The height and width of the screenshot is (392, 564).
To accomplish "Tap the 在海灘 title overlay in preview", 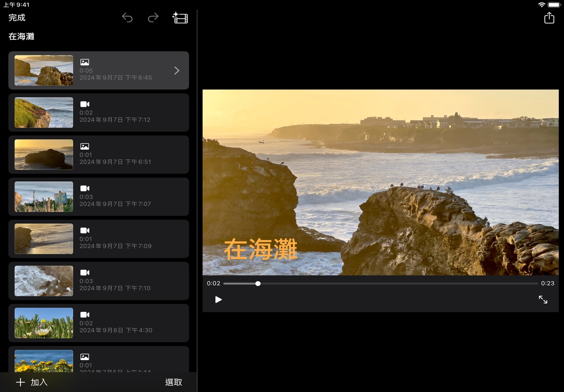I will tap(260, 249).
